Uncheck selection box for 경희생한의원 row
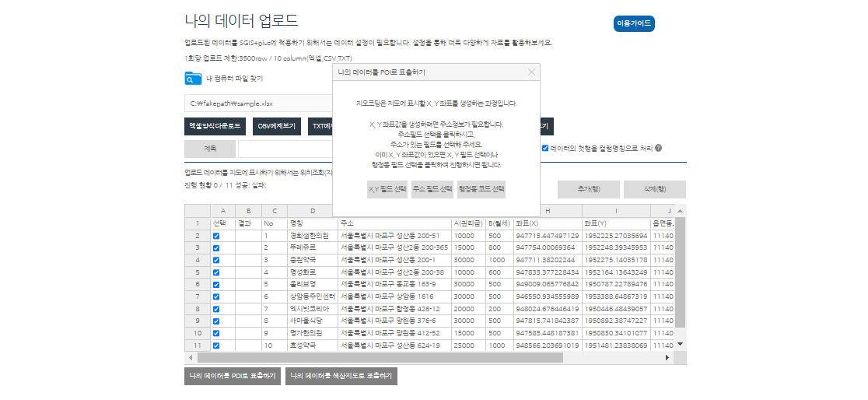This screenshot has width=868, height=400. 216,236
